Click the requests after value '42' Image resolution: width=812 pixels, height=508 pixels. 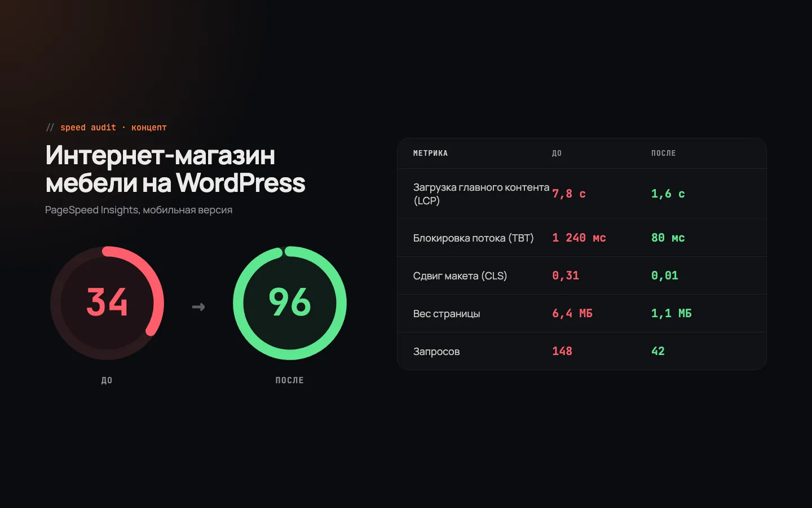[658, 351]
